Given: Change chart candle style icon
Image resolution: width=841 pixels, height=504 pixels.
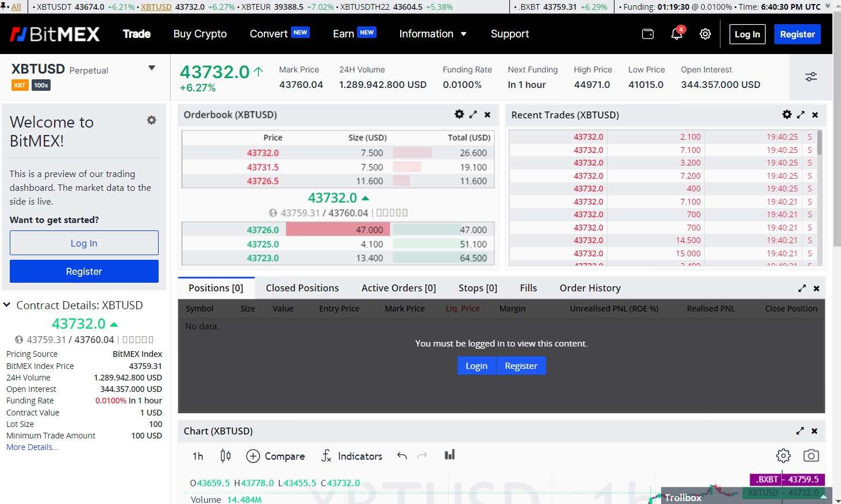Looking at the screenshot, I should (225, 456).
